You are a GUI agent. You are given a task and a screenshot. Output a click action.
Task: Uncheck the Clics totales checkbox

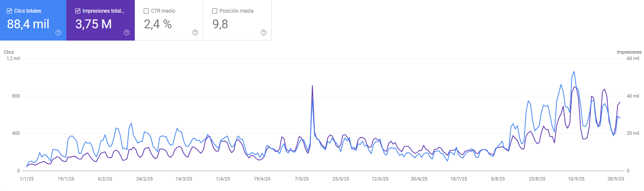(9, 11)
